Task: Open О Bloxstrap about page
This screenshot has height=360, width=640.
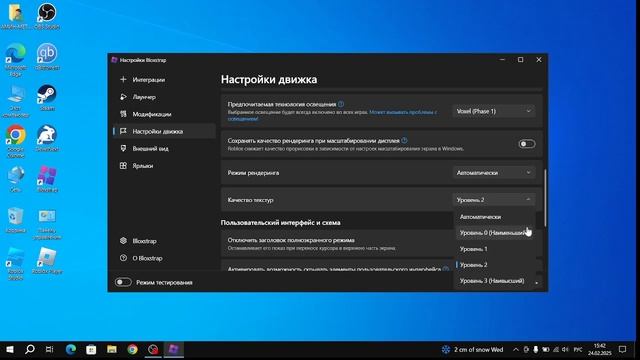Action: (x=164, y=258)
